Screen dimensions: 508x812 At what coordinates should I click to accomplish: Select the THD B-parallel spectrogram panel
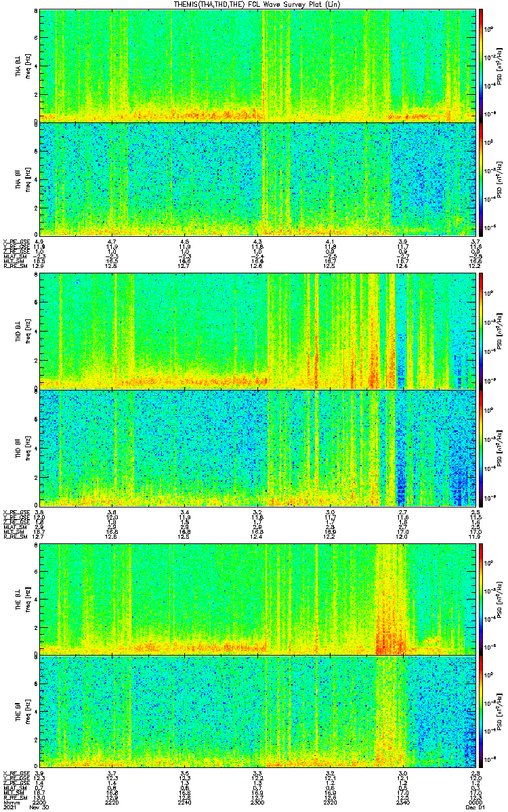259,448
